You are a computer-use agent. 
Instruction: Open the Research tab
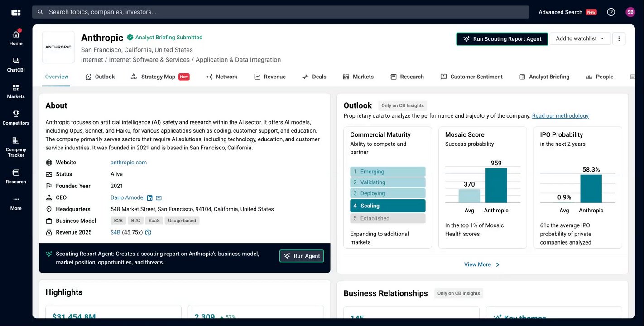click(x=407, y=77)
